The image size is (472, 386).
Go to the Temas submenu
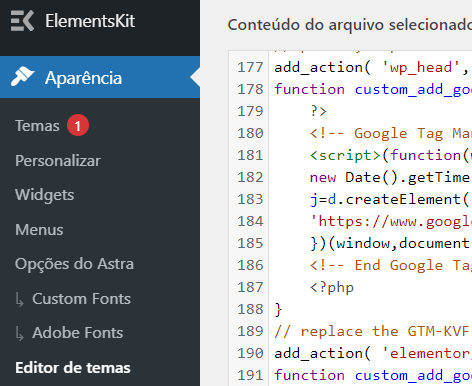[37, 126]
